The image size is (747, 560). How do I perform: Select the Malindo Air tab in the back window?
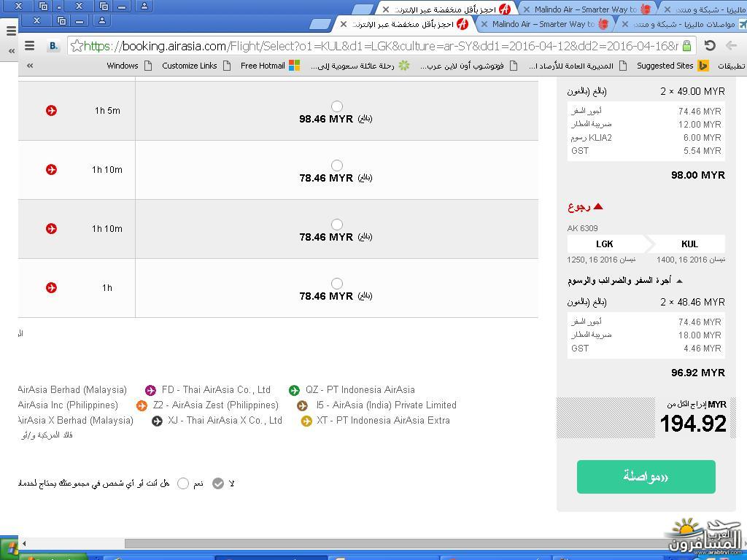point(586,9)
